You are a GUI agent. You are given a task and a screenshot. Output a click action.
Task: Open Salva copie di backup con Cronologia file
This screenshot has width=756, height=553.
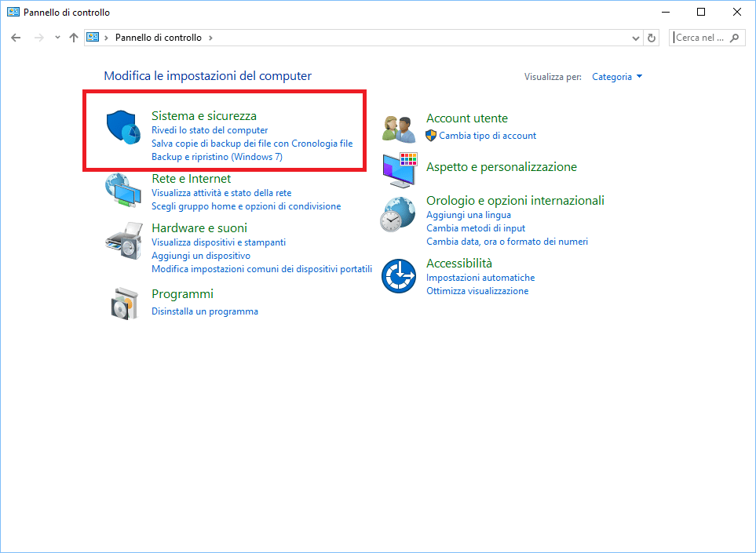coord(252,144)
